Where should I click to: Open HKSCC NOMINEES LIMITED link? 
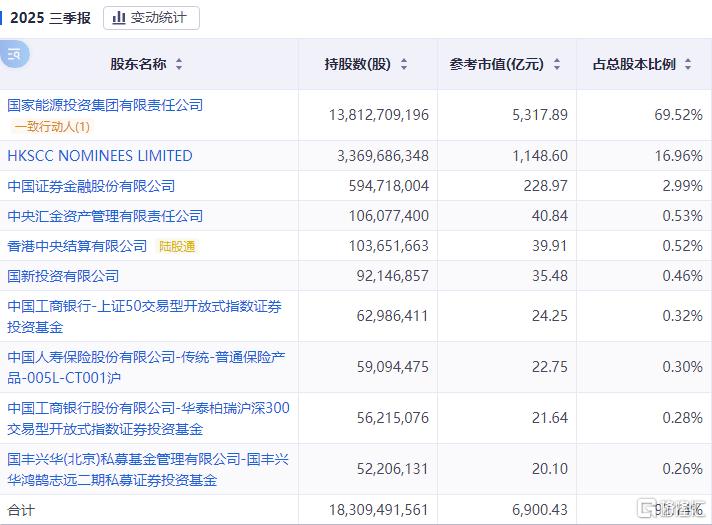pyautogui.click(x=100, y=156)
